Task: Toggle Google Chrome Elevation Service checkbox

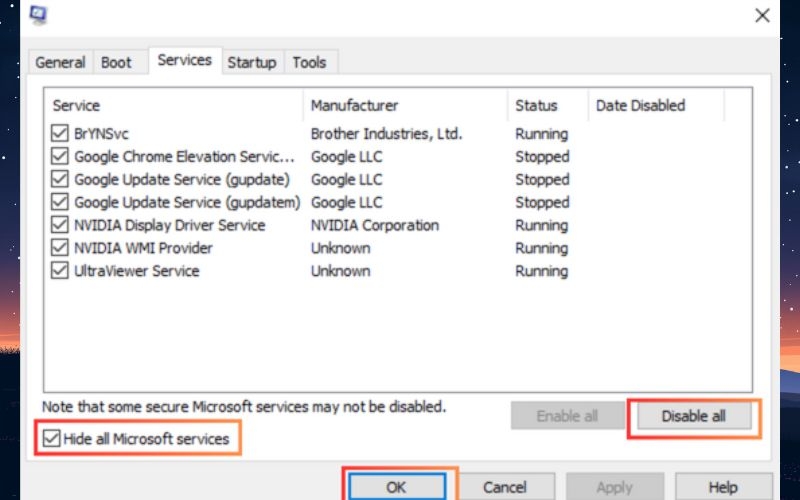Action: [x=60, y=157]
